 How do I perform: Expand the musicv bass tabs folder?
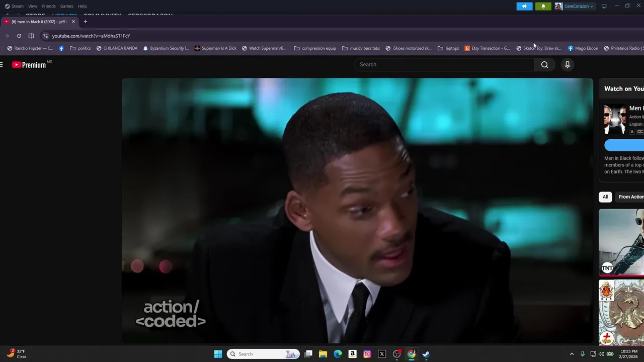[361, 48]
